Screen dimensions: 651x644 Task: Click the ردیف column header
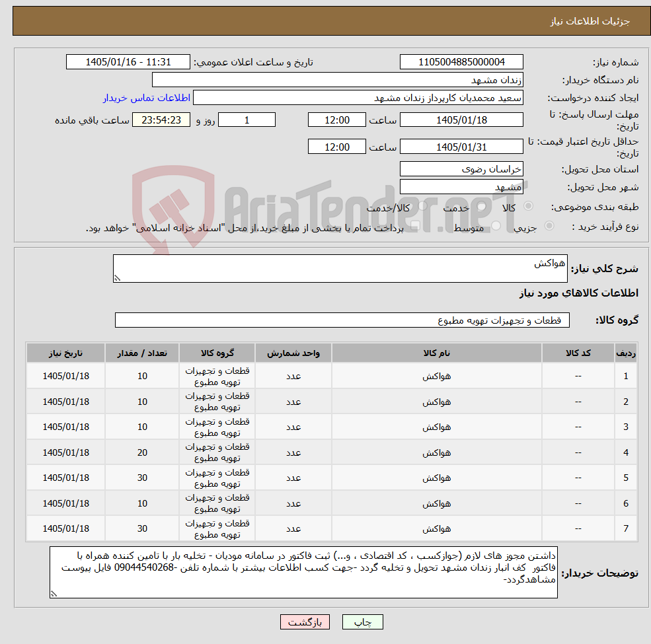[626, 353]
